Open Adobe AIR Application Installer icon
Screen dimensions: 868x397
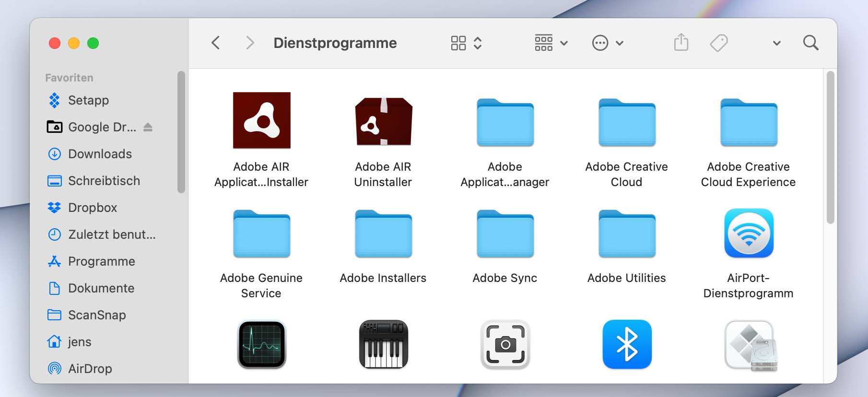261,120
